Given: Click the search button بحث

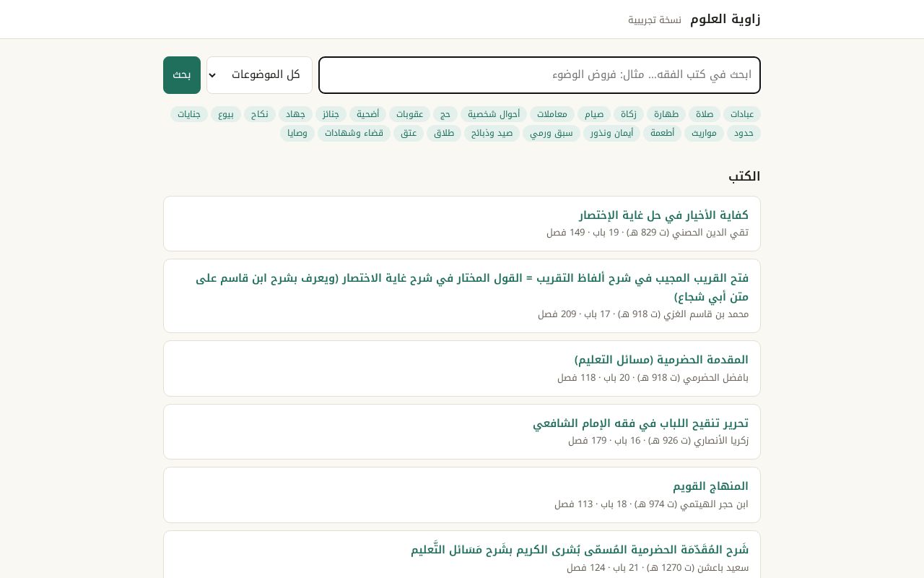Looking at the screenshot, I should [182, 75].
